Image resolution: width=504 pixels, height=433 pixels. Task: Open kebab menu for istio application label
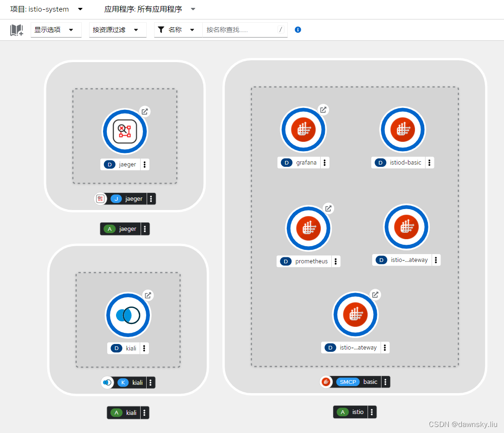(372, 412)
